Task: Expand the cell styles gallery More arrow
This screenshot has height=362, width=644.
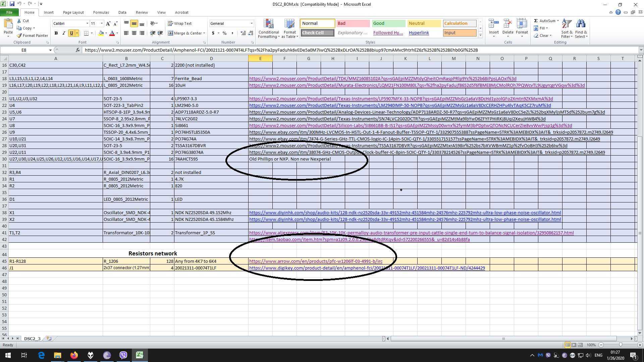Action: point(480,35)
